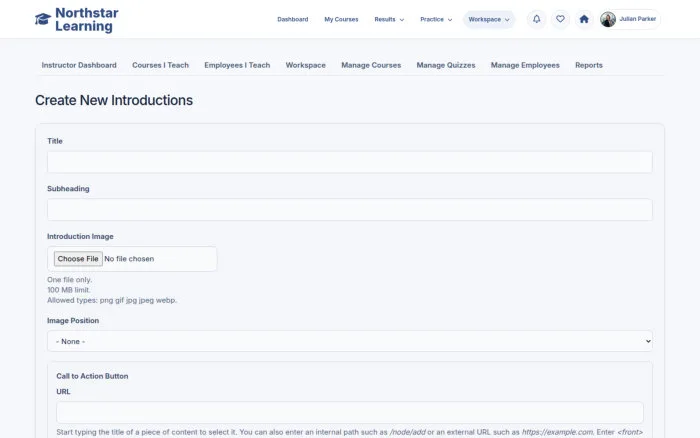
Task: Open the Employees I Teach tab
Action: (x=237, y=65)
